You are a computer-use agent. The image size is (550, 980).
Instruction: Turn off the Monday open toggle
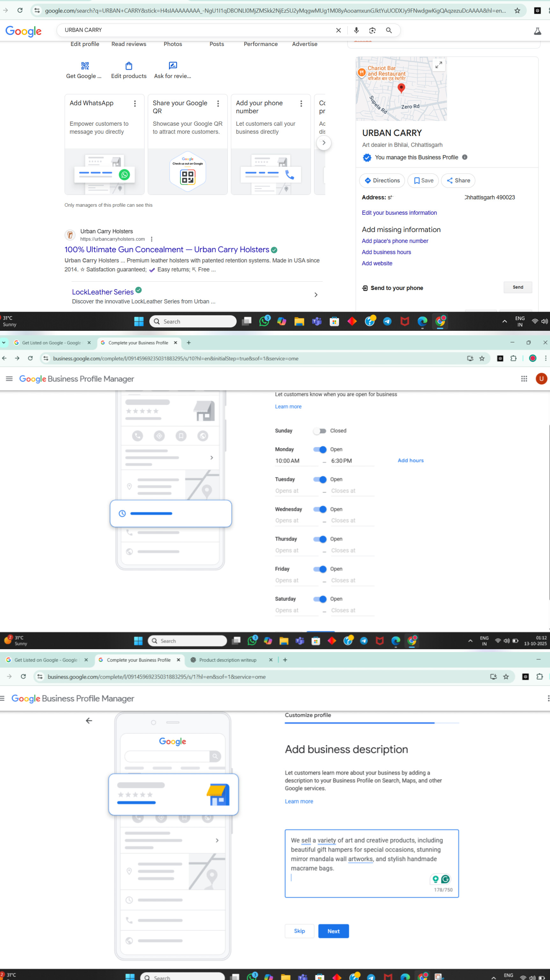pyautogui.click(x=320, y=449)
